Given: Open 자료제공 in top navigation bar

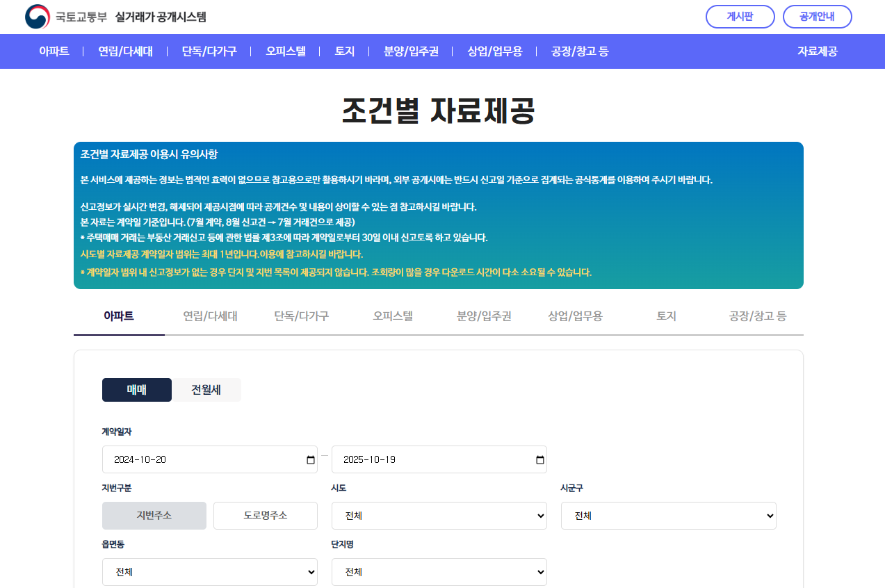Looking at the screenshot, I should [x=818, y=51].
